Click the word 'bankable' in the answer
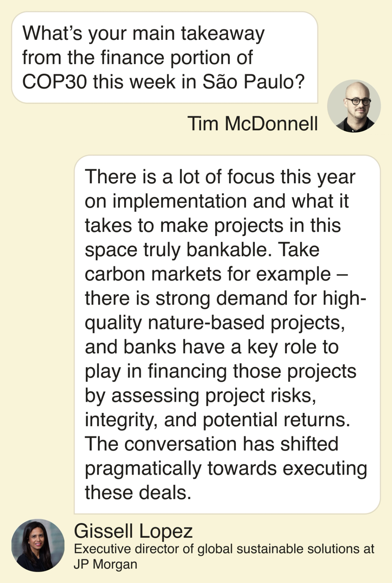The image size is (392, 583). (x=226, y=250)
